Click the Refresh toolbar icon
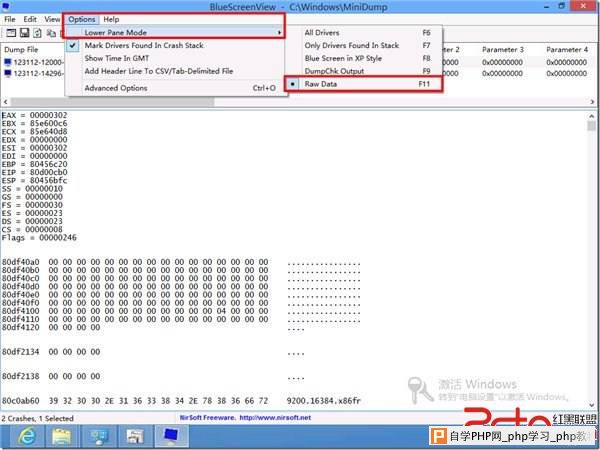Viewport: 600px width, 450px height. (37, 33)
